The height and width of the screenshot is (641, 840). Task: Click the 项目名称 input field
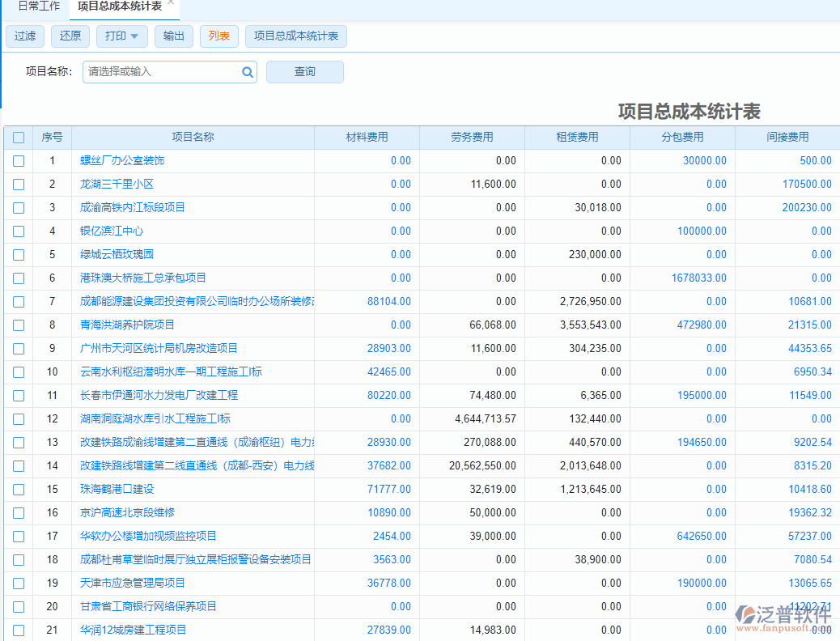(162, 72)
